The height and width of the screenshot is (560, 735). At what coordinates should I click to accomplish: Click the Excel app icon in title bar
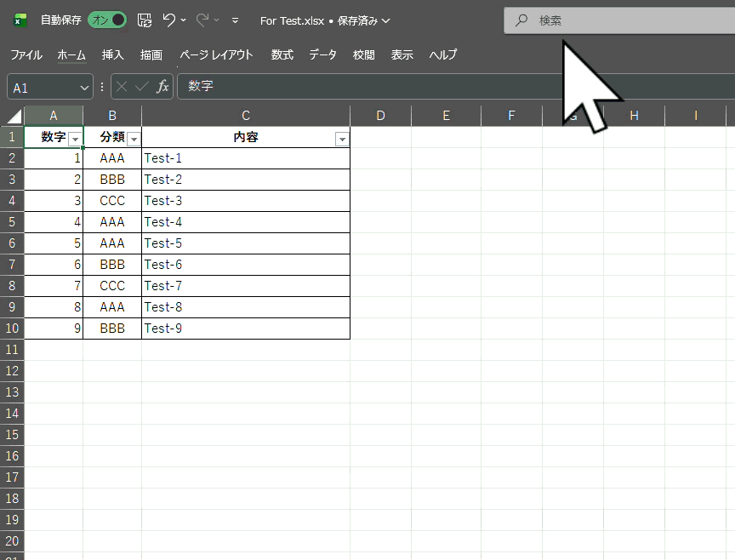pyautogui.click(x=20, y=20)
